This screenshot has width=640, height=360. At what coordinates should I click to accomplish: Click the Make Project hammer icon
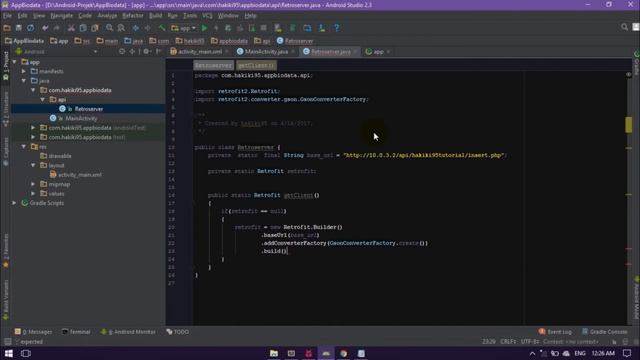point(162,28)
